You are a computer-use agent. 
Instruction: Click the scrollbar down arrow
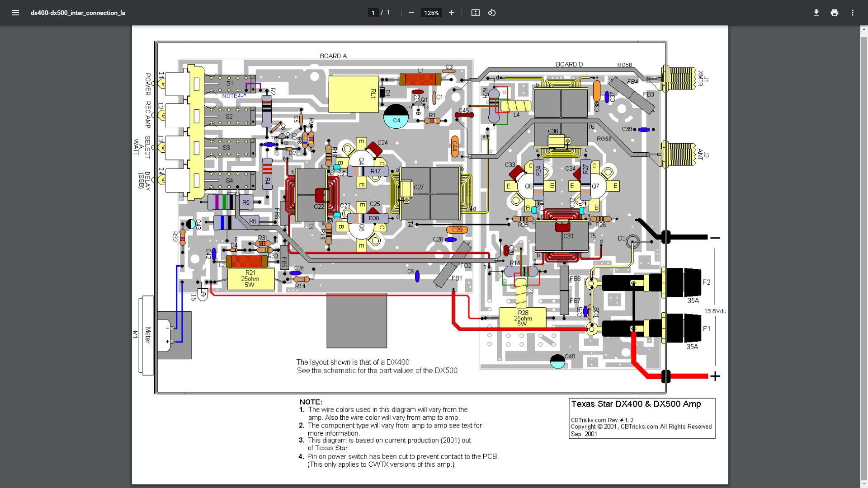click(x=864, y=484)
